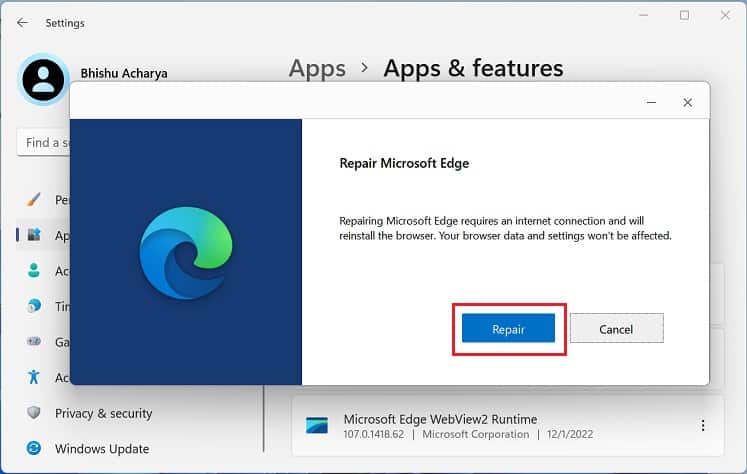Open Windows Update settings page

pos(102,449)
